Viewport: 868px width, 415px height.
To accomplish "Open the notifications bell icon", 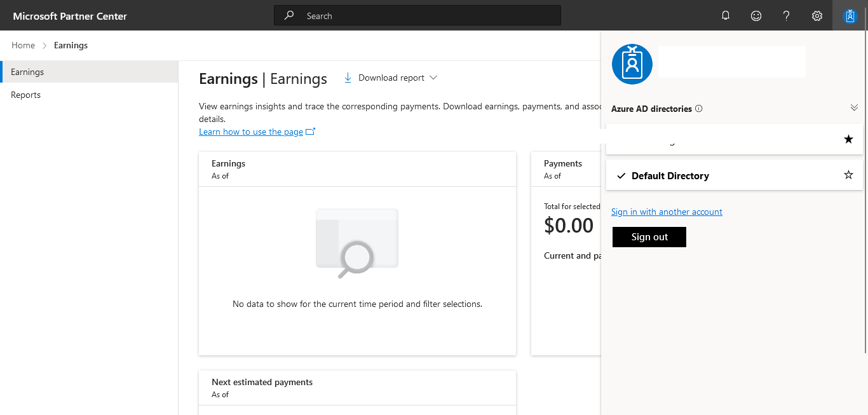I will pos(726,16).
